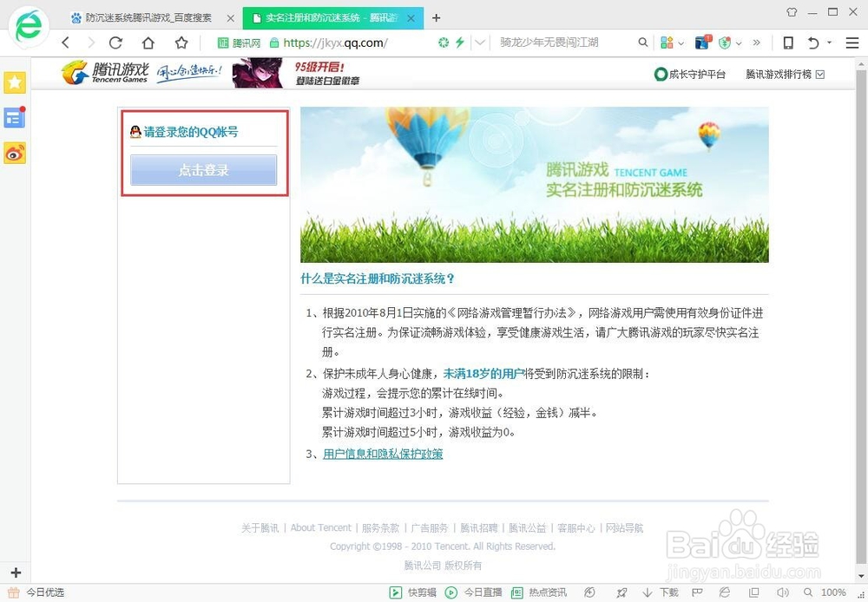Switch browser engine with the e icon

[x=725, y=592]
